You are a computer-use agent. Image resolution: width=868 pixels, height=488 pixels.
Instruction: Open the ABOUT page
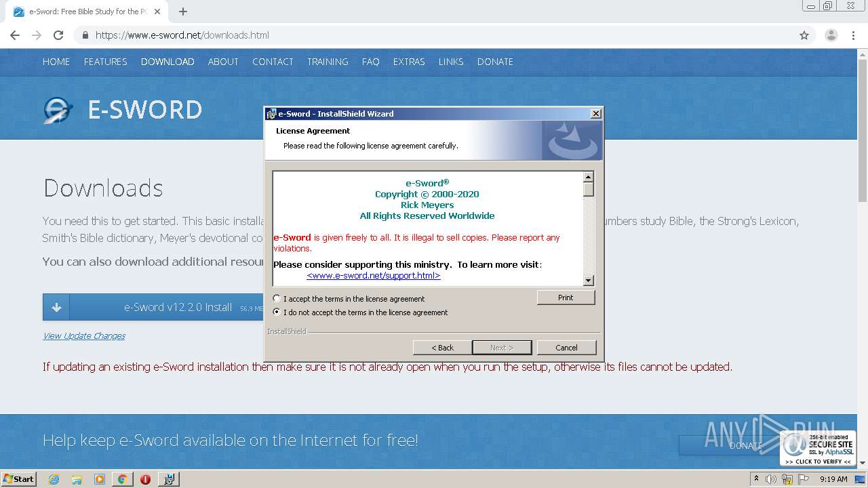pos(223,62)
